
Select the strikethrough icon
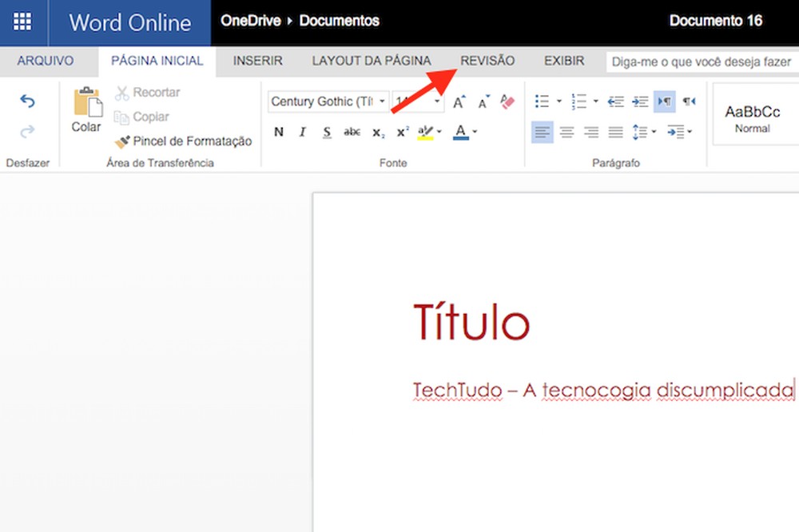[x=352, y=132]
